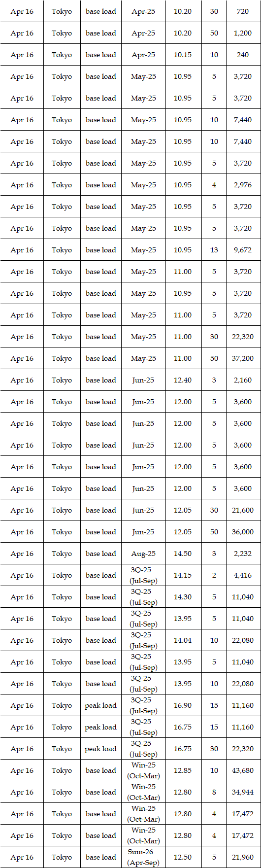Click the 2,160 volume cell
Screen dimensions: 261x868
pyautogui.click(x=243, y=380)
